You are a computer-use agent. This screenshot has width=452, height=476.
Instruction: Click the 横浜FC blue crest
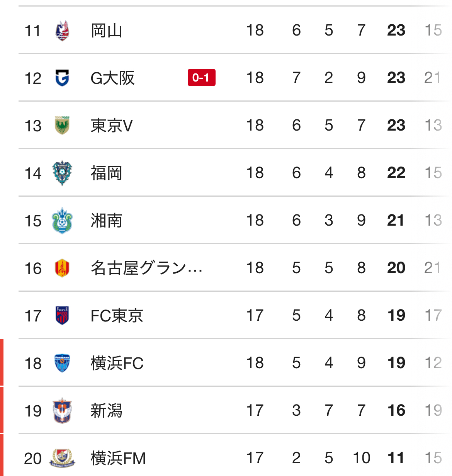tap(62, 363)
